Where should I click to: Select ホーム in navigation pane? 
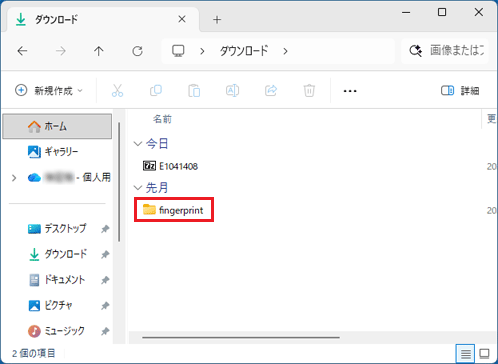coord(57,126)
